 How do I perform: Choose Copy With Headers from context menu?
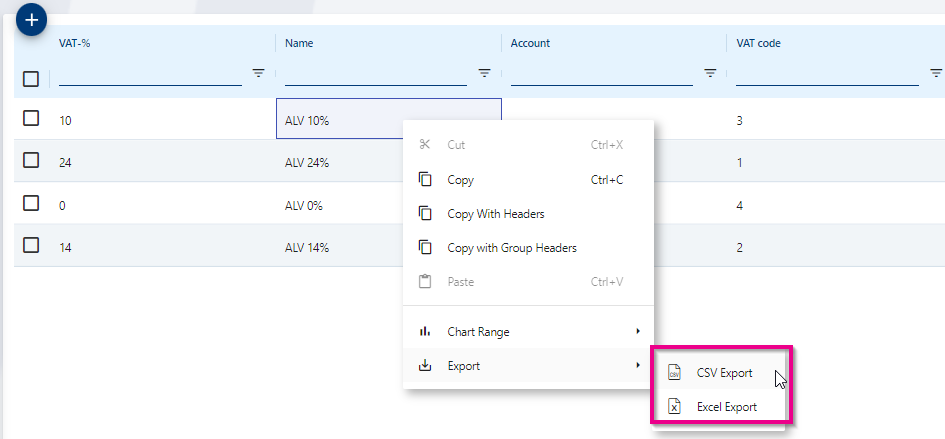click(495, 214)
